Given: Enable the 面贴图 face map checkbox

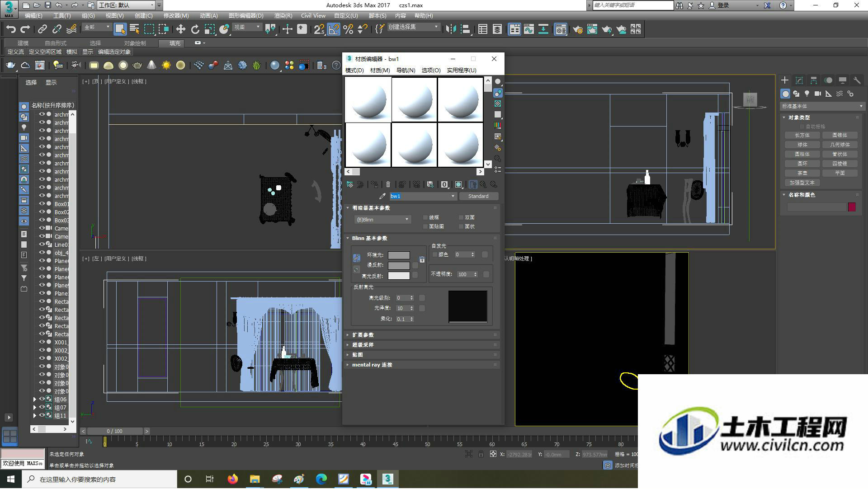Looking at the screenshot, I should tap(425, 226).
